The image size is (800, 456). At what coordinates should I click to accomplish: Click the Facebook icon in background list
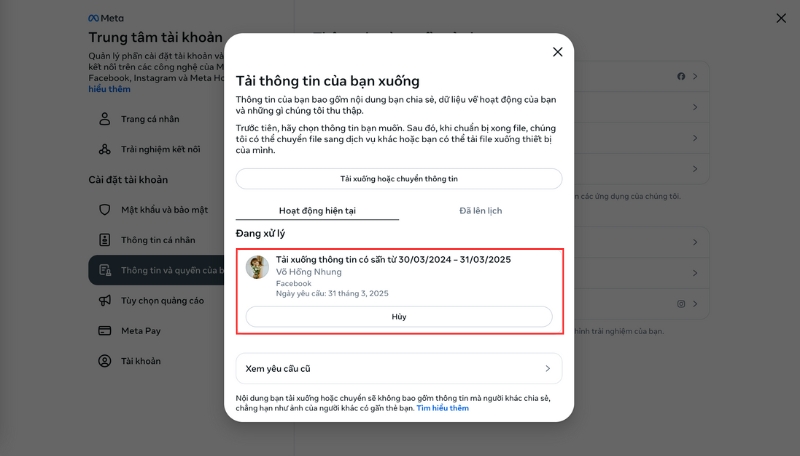(681, 77)
